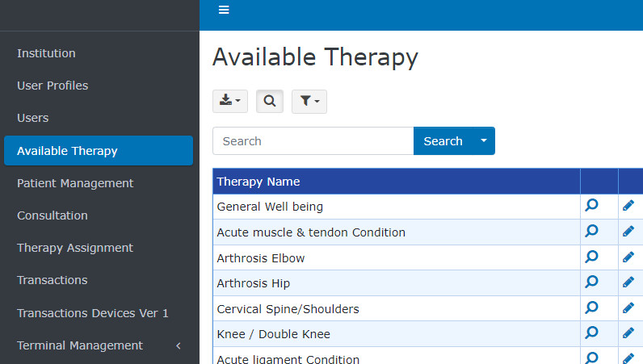Click the blue Search button
Viewport: 643px width, 364px height.
click(x=443, y=140)
